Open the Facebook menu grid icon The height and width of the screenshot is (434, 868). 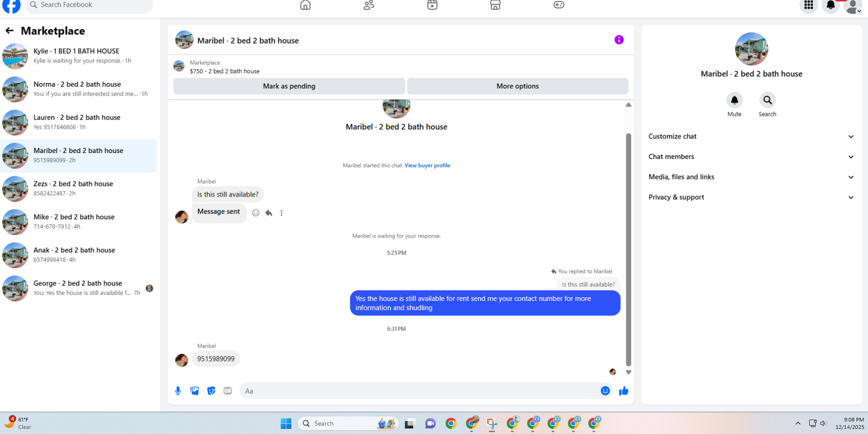(809, 5)
